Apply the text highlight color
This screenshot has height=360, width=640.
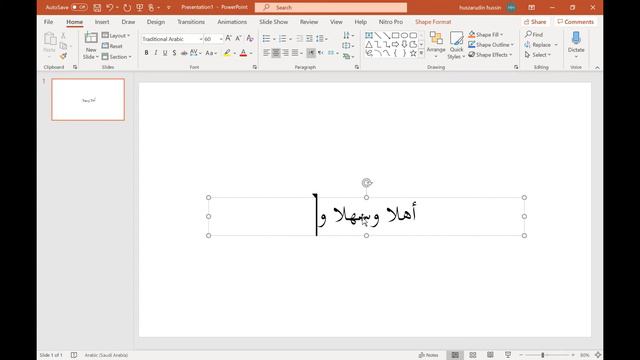[227, 53]
